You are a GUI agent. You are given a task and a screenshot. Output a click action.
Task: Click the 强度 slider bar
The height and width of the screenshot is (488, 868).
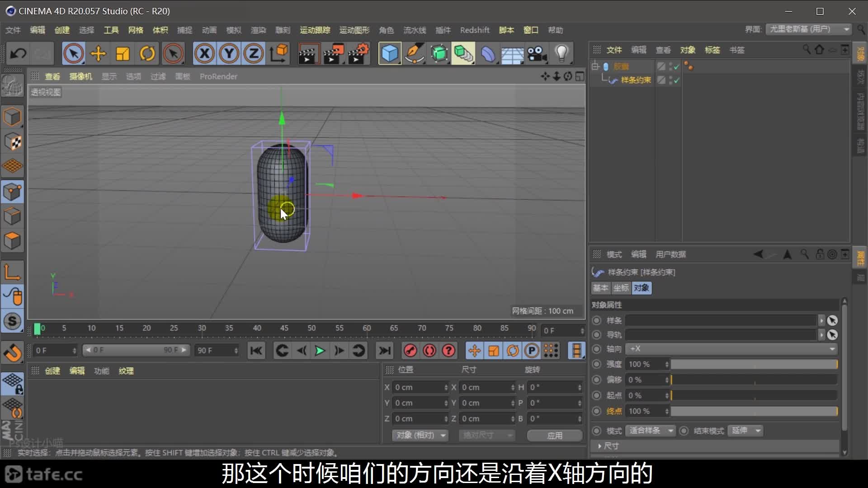point(754,364)
